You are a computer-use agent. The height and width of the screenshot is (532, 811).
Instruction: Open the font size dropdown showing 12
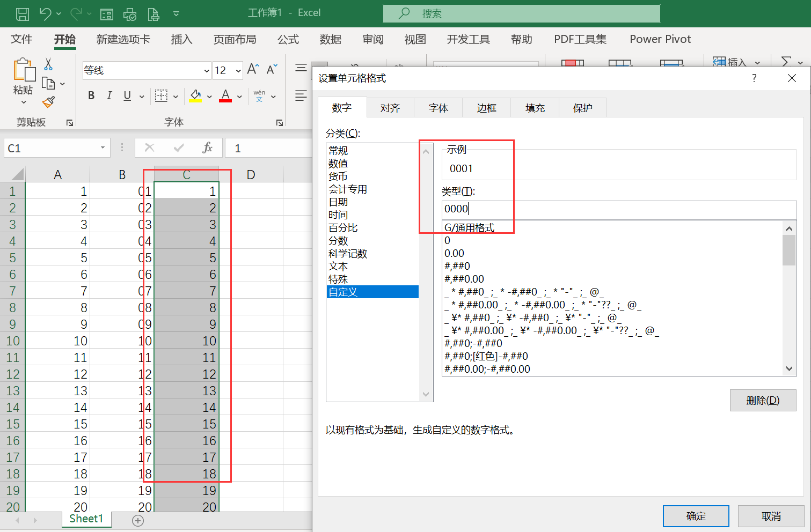click(x=238, y=70)
